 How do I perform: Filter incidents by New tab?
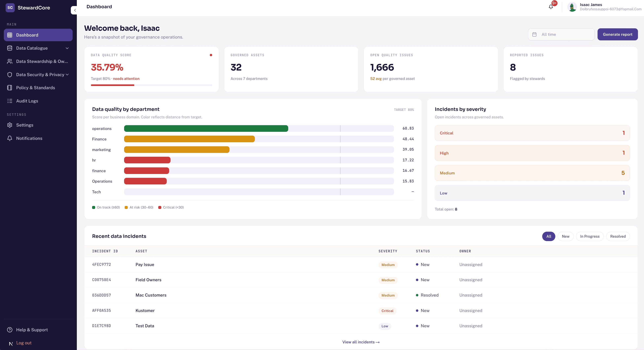pyautogui.click(x=566, y=236)
